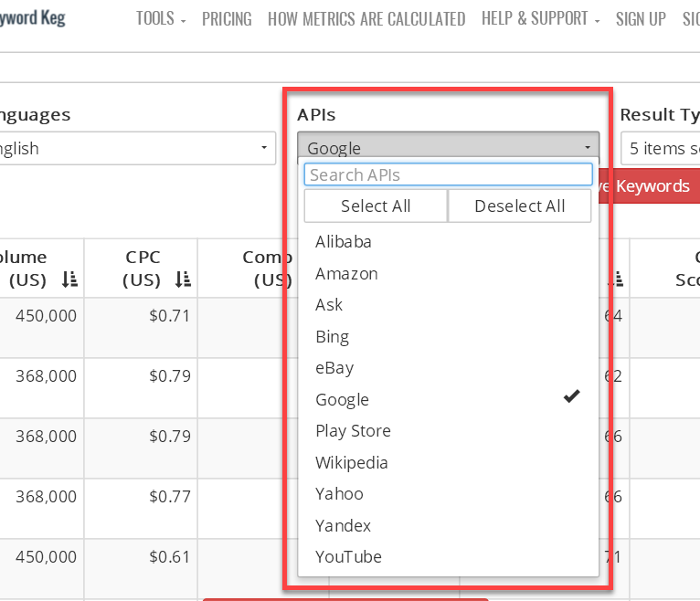Click the CPC (US) sort icon
The image size is (700, 601).
[183, 280]
